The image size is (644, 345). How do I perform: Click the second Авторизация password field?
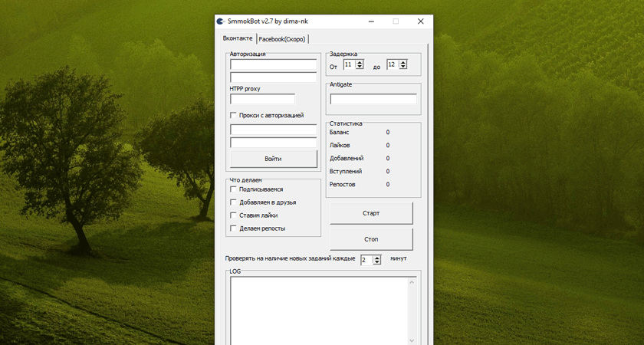pos(273,77)
